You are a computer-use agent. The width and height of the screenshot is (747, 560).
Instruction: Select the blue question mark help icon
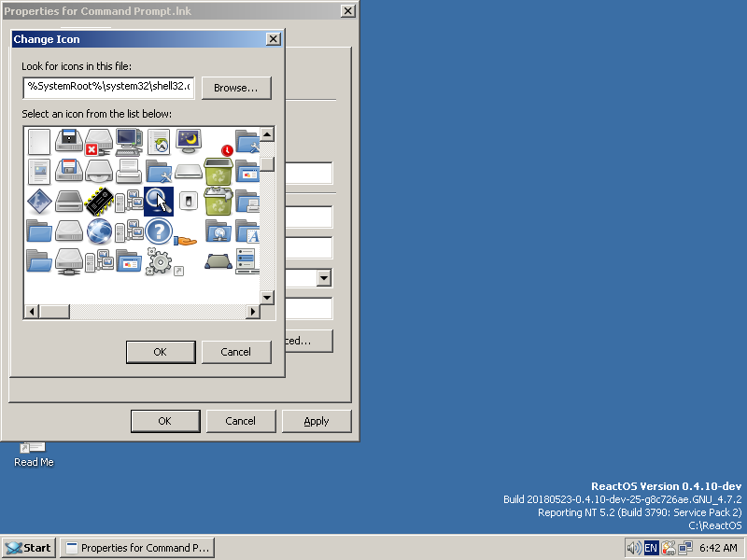click(159, 231)
